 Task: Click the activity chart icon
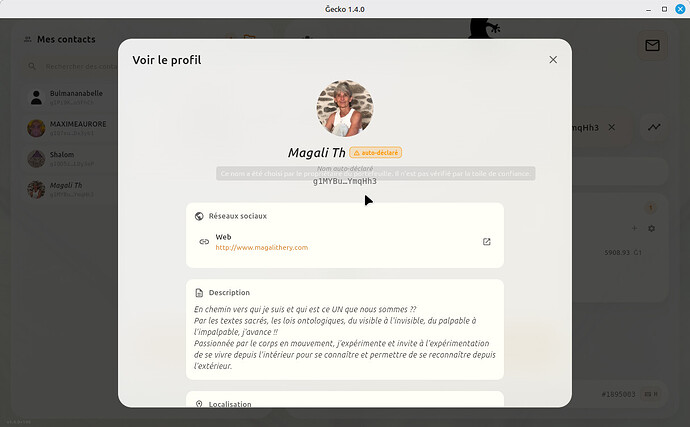pyautogui.click(x=654, y=127)
